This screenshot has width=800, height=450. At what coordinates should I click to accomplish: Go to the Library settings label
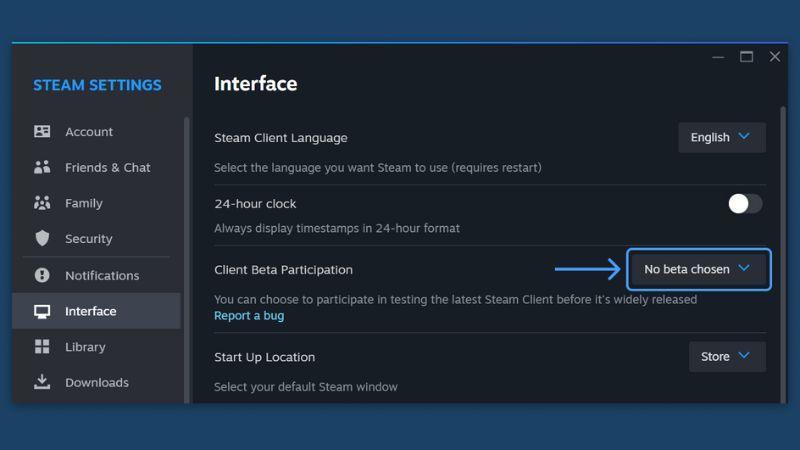85,347
